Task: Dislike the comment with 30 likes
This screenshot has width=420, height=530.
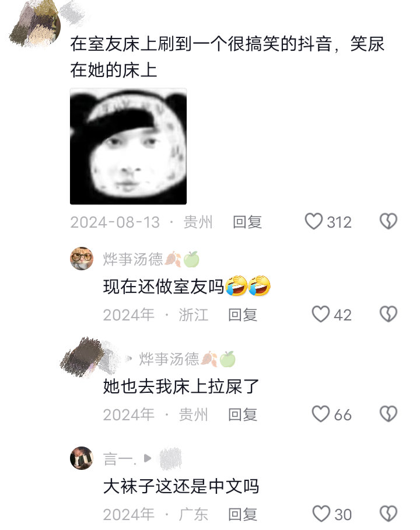Action: tap(388, 514)
